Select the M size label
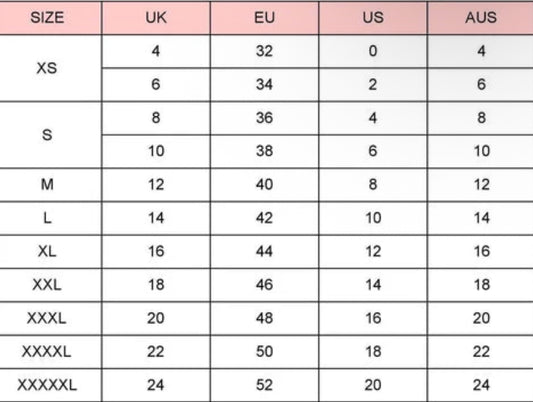Image resolution: width=533 pixels, height=402 pixels. pos(47,185)
